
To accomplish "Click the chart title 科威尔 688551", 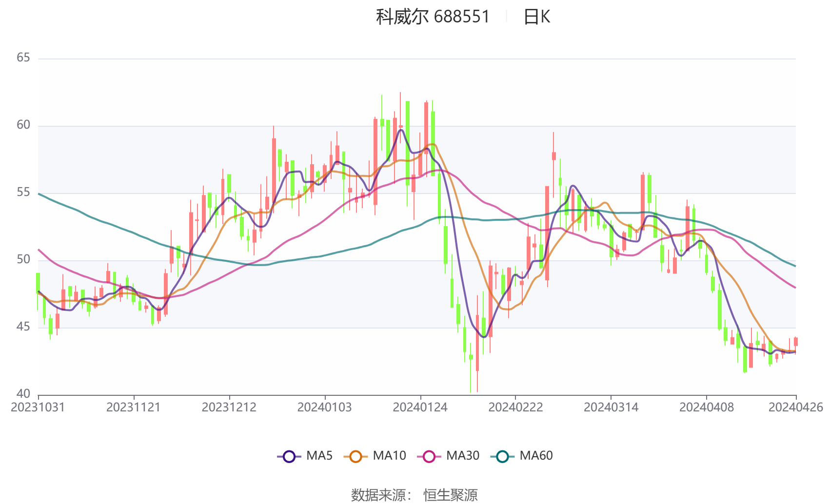I will [x=433, y=17].
